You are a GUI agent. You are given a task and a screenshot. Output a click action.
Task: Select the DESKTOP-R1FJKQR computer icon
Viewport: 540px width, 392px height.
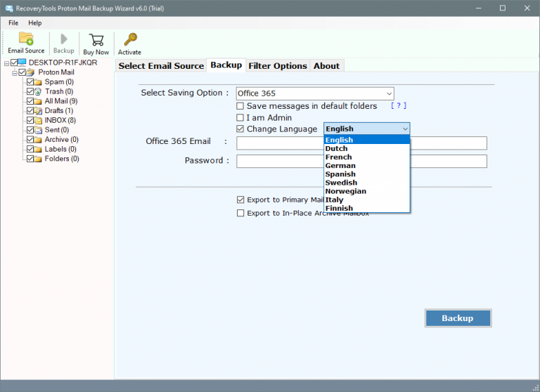[22, 63]
